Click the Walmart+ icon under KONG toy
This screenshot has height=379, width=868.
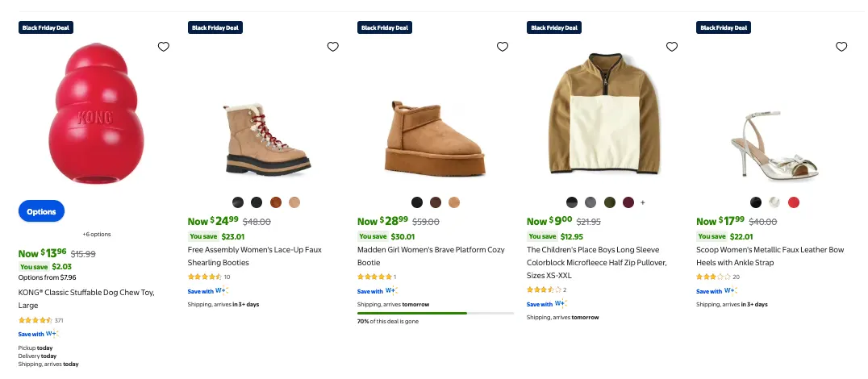(x=52, y=334)
